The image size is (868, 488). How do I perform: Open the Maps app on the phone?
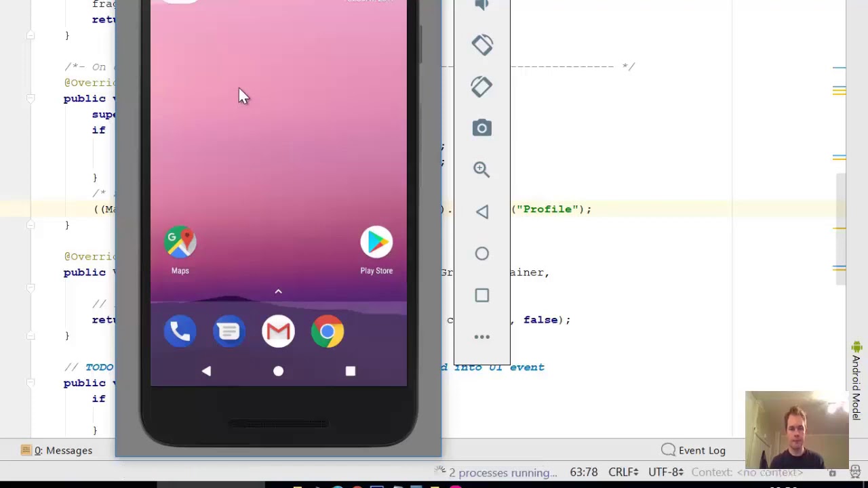coord(180,251)
